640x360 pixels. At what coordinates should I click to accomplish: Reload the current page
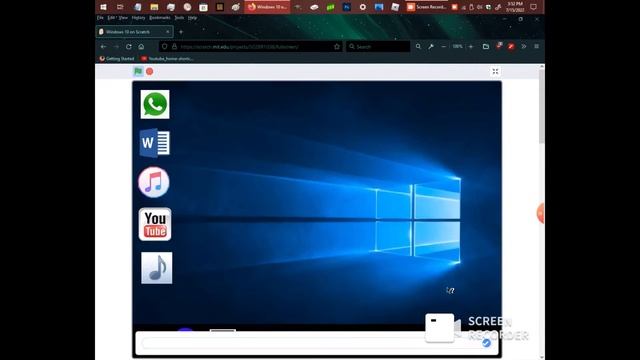click(x=129, y=47)
